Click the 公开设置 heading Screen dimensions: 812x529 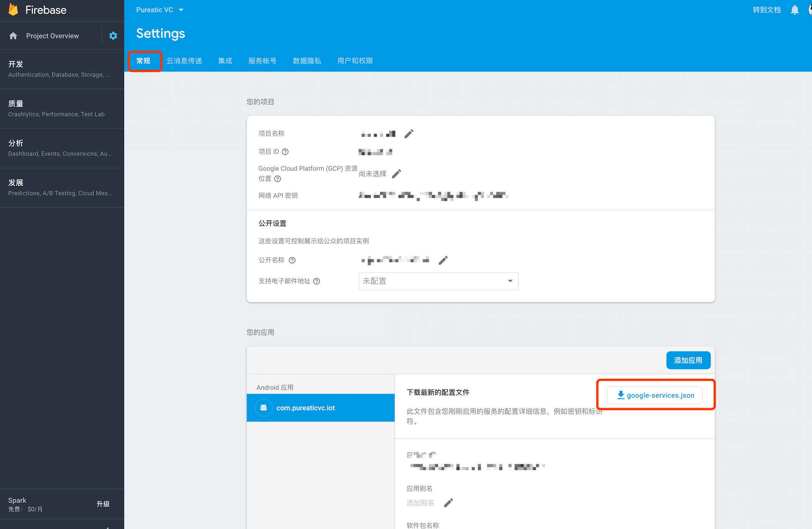pyautogui.click(x=273, y=224)
